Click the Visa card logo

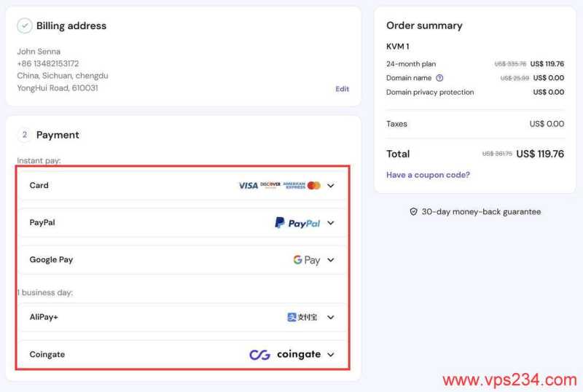coord(248,186)
